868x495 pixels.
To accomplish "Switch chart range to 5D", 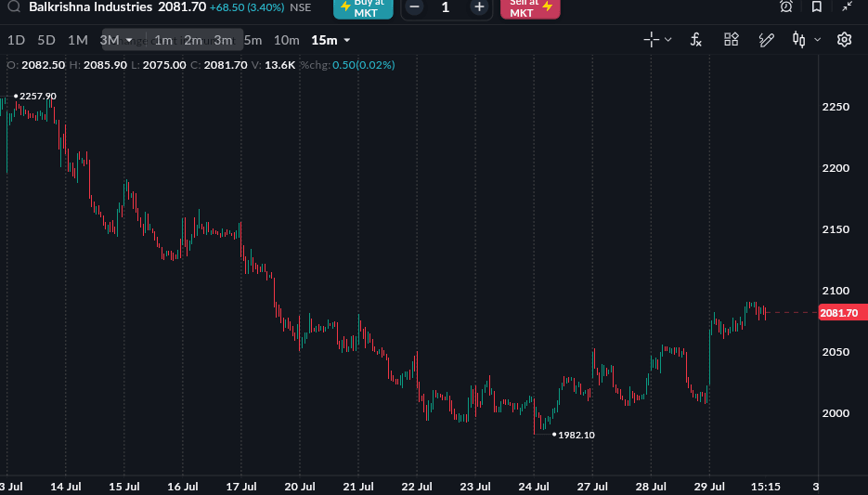I will pos(46,41).
